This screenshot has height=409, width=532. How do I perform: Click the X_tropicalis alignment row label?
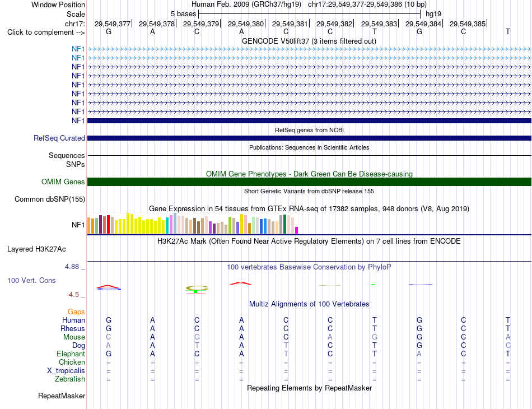click(66, 371)
